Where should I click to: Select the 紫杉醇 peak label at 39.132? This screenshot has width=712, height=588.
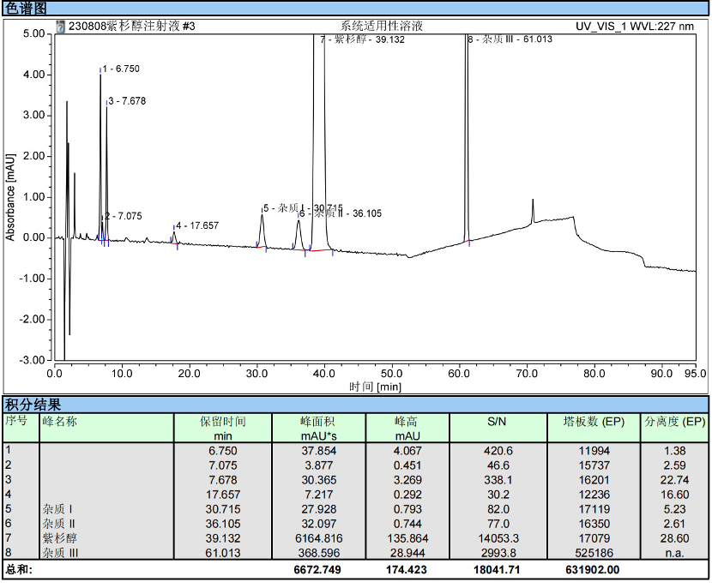362,40
